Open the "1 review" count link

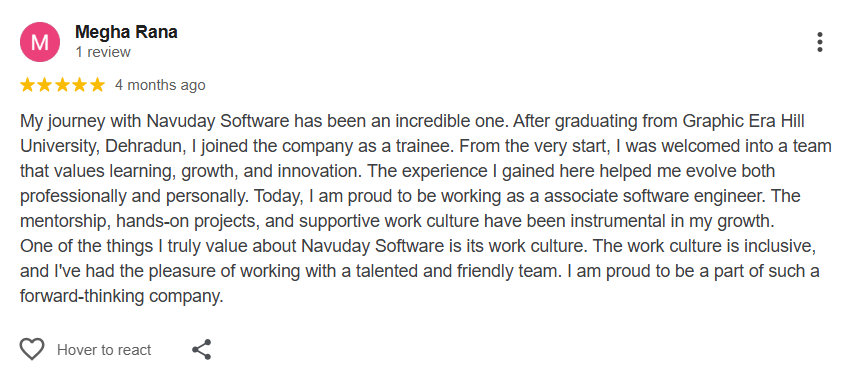coord(103,52)
